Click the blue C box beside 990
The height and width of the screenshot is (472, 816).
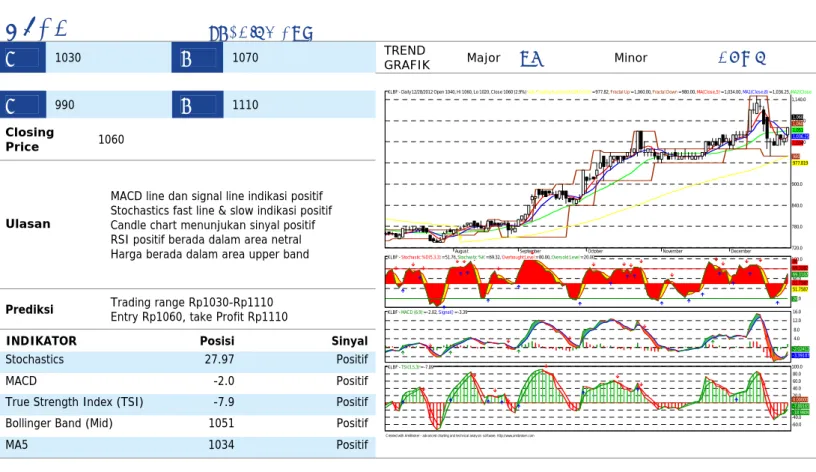click(x=22, y=105)
